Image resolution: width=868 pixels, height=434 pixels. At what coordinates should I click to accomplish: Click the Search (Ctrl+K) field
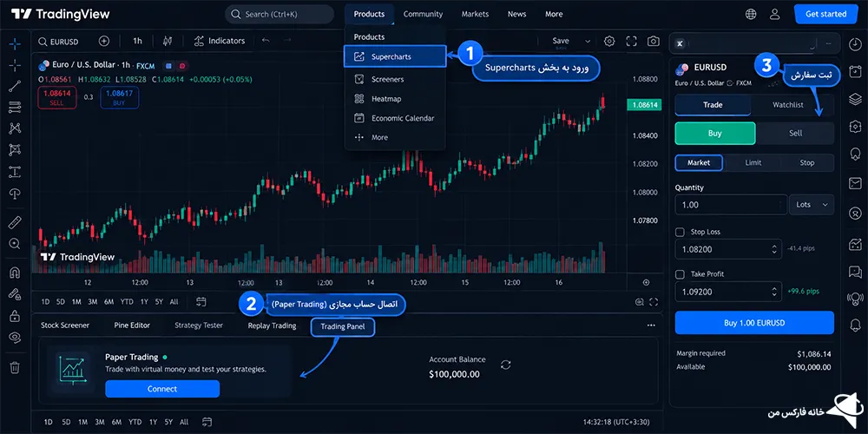tap(279, 15)
